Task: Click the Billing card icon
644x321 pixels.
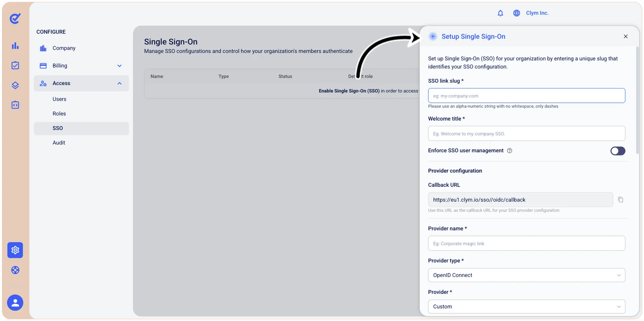Action: coord(43,66)
